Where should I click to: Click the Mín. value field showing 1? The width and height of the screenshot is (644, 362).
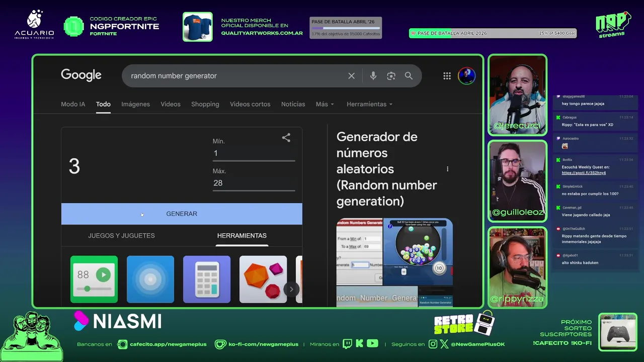(x=254, y=153)
